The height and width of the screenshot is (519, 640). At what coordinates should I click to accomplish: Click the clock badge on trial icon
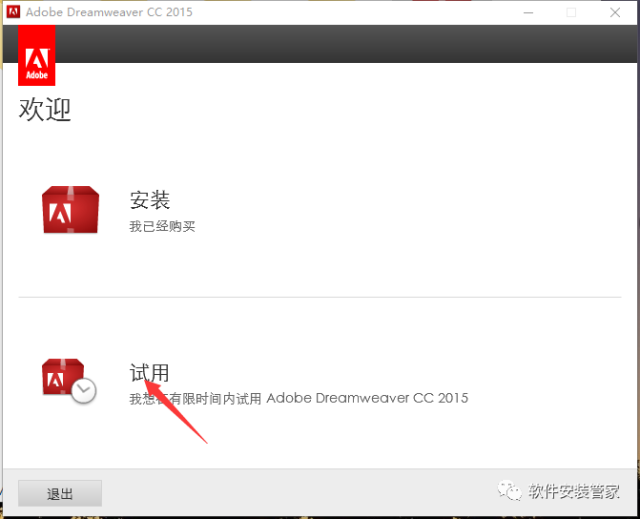point(85,391)
